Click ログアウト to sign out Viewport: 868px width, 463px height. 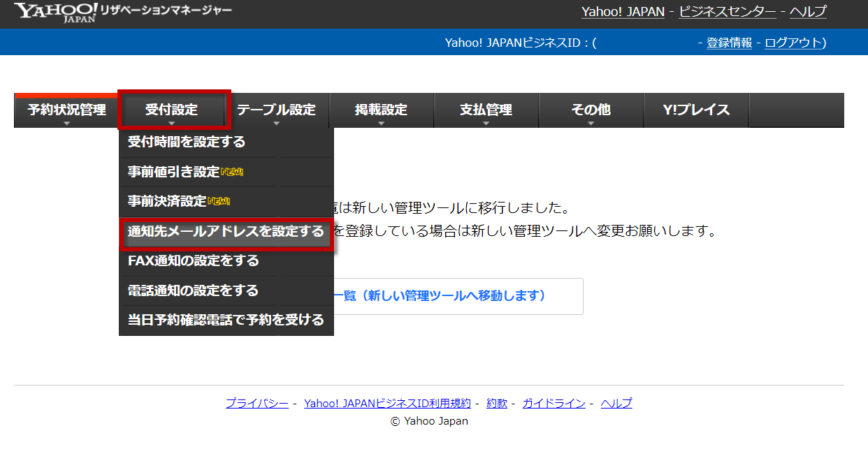(x=793, y=43)
